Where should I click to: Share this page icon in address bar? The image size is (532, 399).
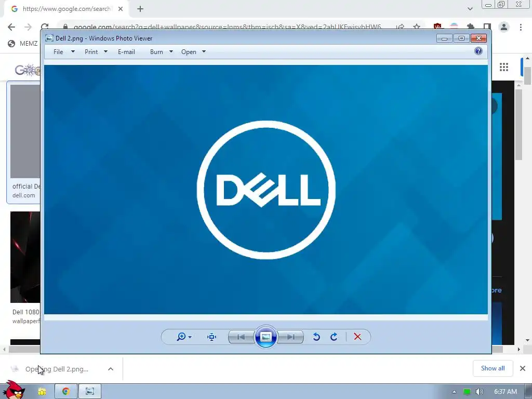pyautogui.click(x=401, y=27)
